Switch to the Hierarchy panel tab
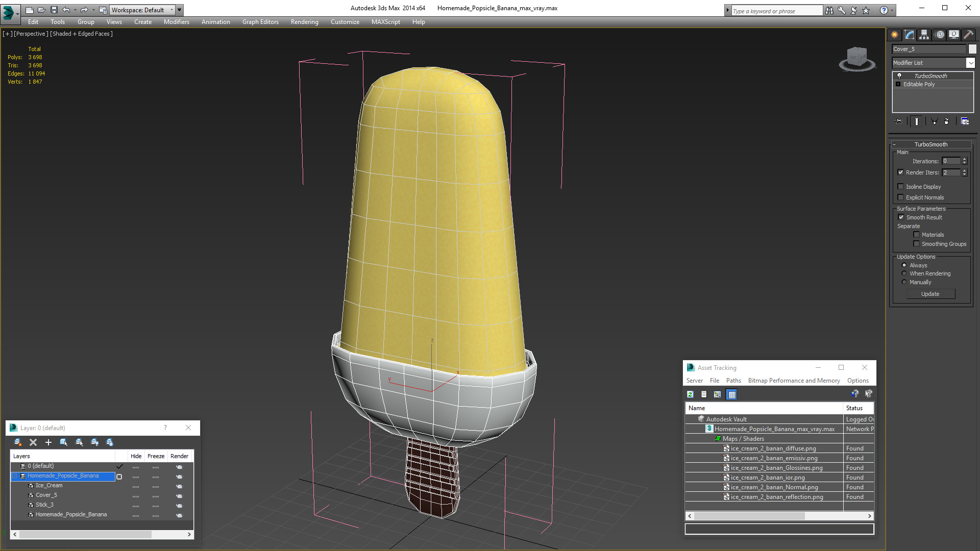Screen dimensions: 980x551 click(924, 35)
